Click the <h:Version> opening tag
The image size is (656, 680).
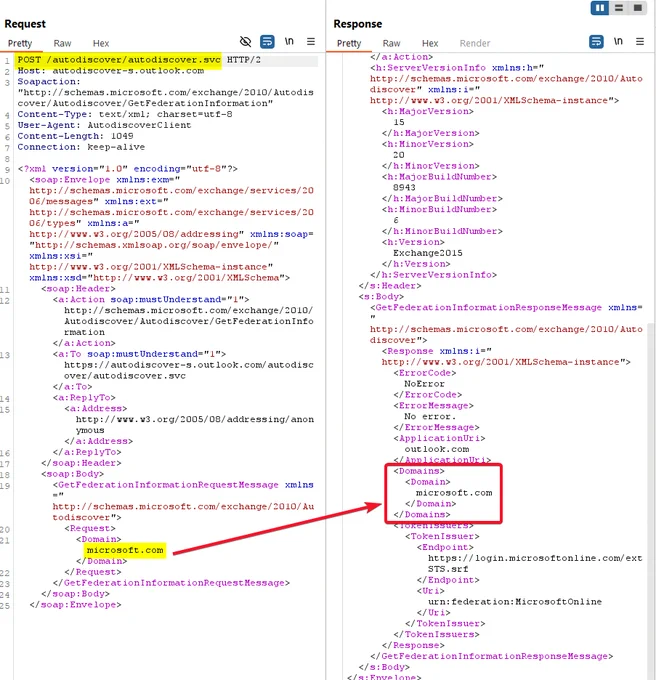pyautogui.click(x=413, y=242)
